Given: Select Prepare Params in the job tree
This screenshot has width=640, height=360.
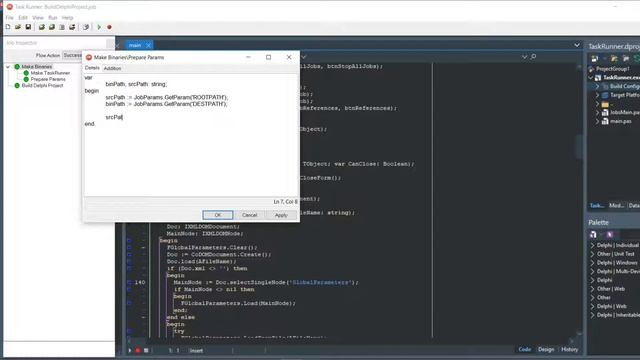Looking at the screenshot, I should (48, 79).
